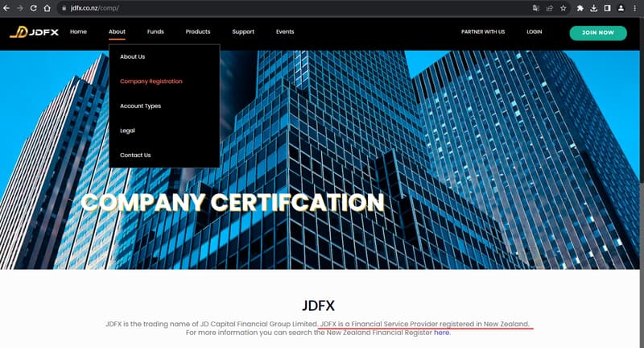The width and height of the screenshot is (644, 348).
Task: Open the user profile icon
Action: point(621,8)
